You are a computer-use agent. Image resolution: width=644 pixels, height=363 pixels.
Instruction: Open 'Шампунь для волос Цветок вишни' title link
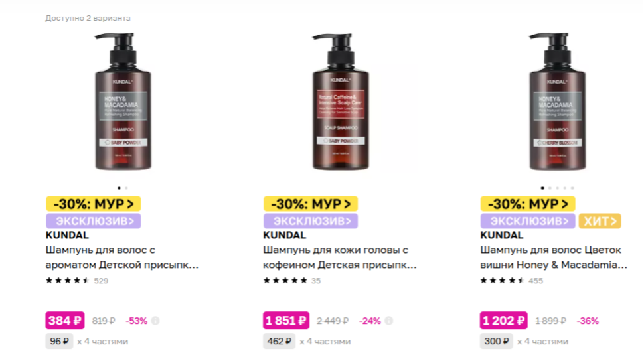click(553, 257)
